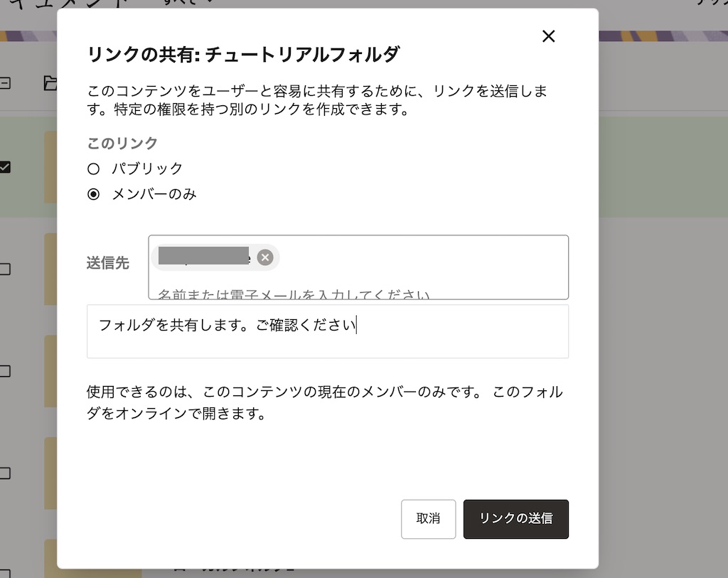Viewport: 728px width, 578px height.
Task: Close the link sharing dialog with the X
Action: point(548,36)
